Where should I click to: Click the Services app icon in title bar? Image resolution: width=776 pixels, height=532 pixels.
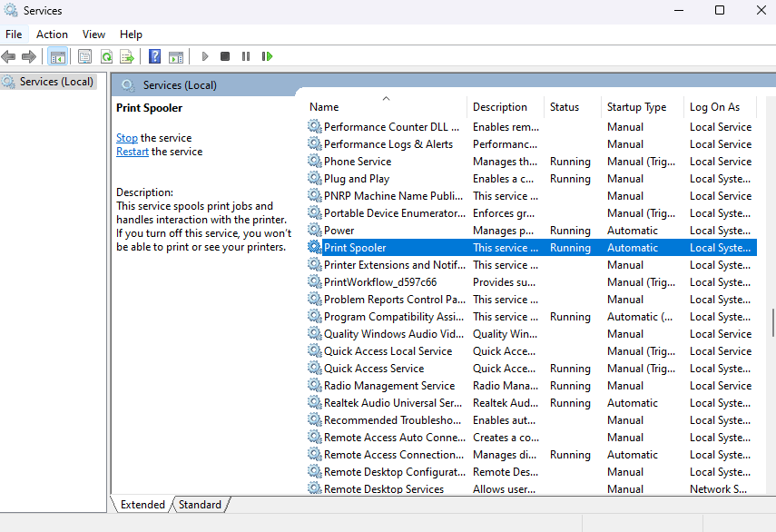coord(11,10)
